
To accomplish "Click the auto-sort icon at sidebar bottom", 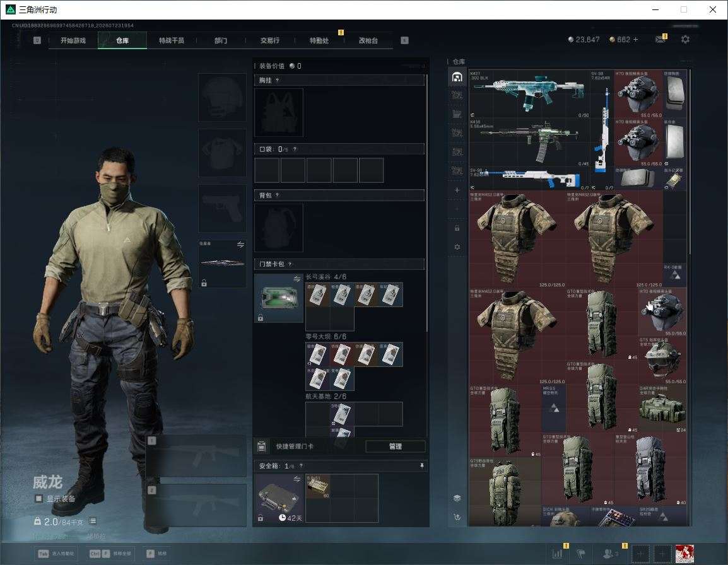I will [457, 517].
